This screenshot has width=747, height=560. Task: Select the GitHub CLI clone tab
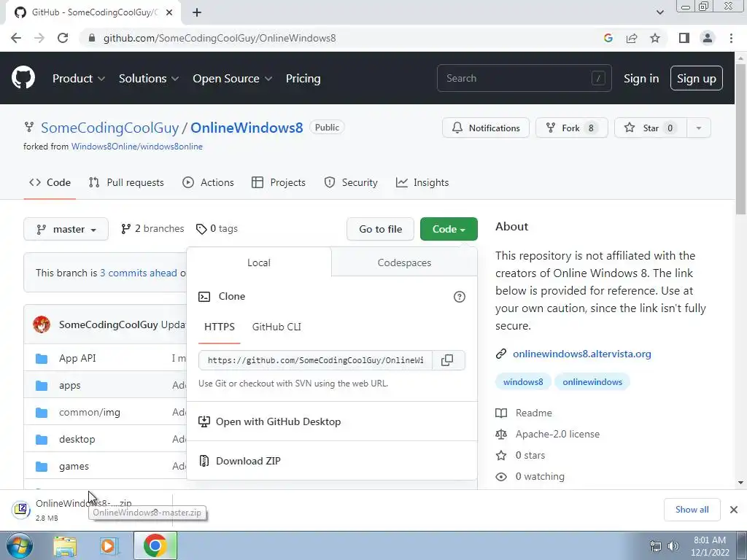(x=276, y=327)
